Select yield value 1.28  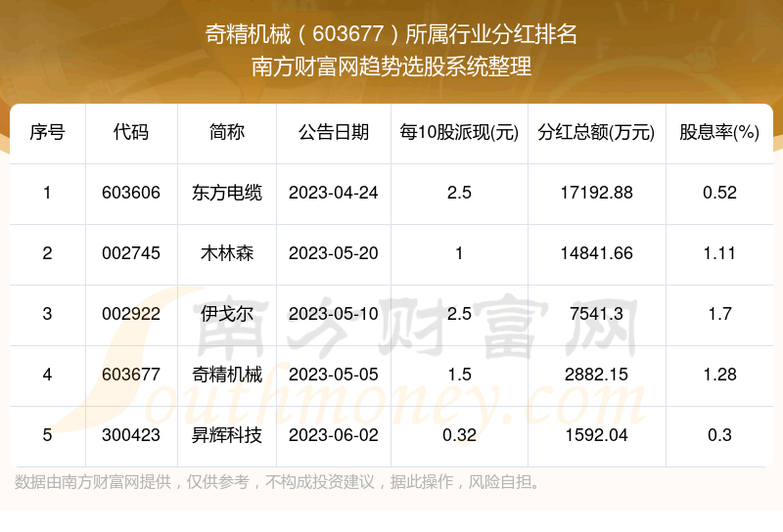719,375
